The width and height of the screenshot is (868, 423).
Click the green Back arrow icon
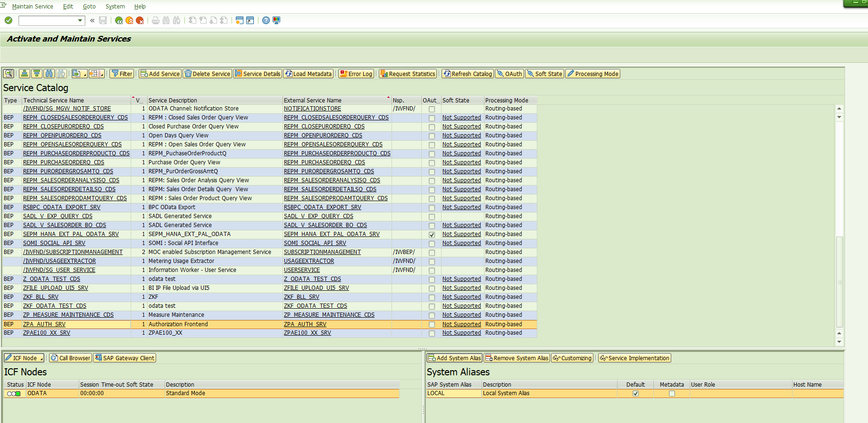click(119, 20)
